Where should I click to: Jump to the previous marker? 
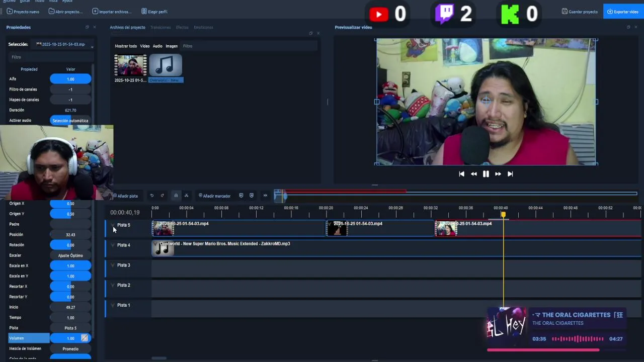(x=241, y=196)
